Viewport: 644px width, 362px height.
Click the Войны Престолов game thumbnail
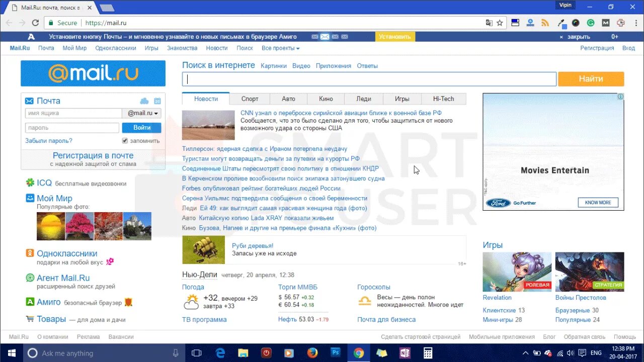point(590,272)
